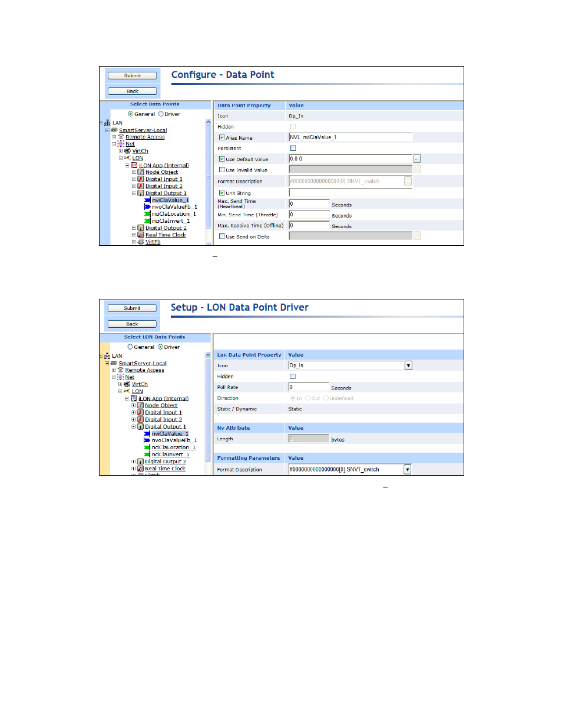The image size is (562, 728).
Task: Expand Digital Output 2 in LON Data Point Driver tree
Action: pos(133,462)
